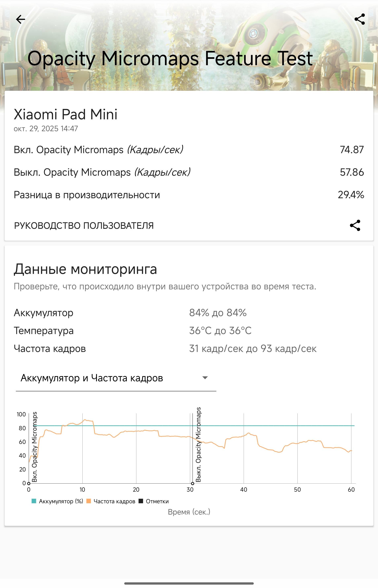Screen dimensions: 378x588
Task: Open the Аккумулятор и Частота кадров dropdown
Action: [116, 378]
